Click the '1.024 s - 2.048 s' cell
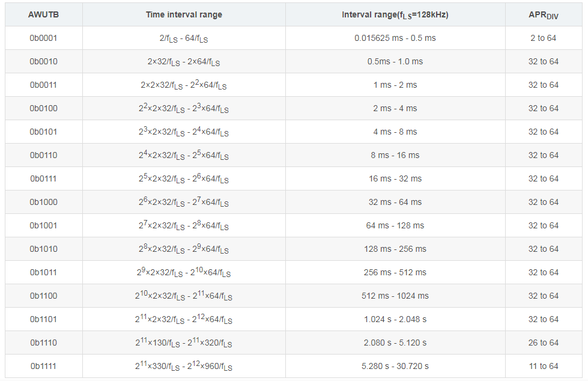Image resolution: width=588 pixels, height=381 pixels. [395, 319]
